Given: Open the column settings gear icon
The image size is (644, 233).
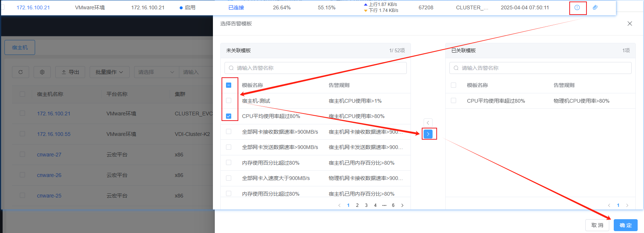Looking at the screenshot, I should pos(42,72).
